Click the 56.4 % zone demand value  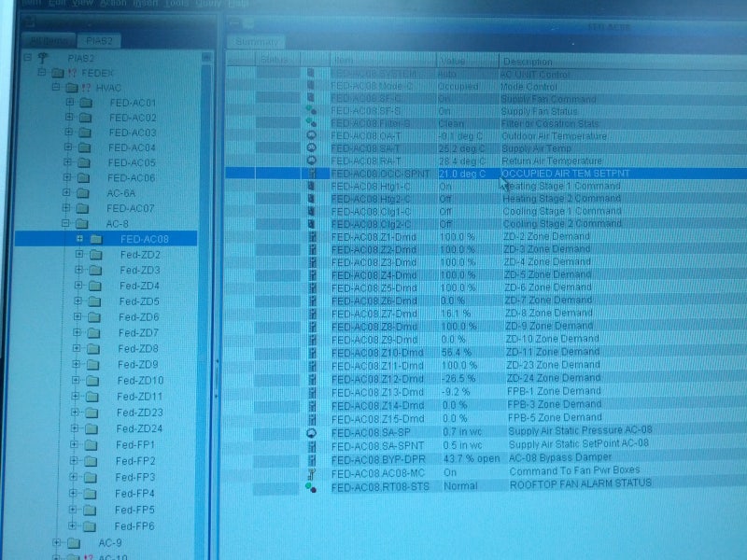tap(457, 353)
